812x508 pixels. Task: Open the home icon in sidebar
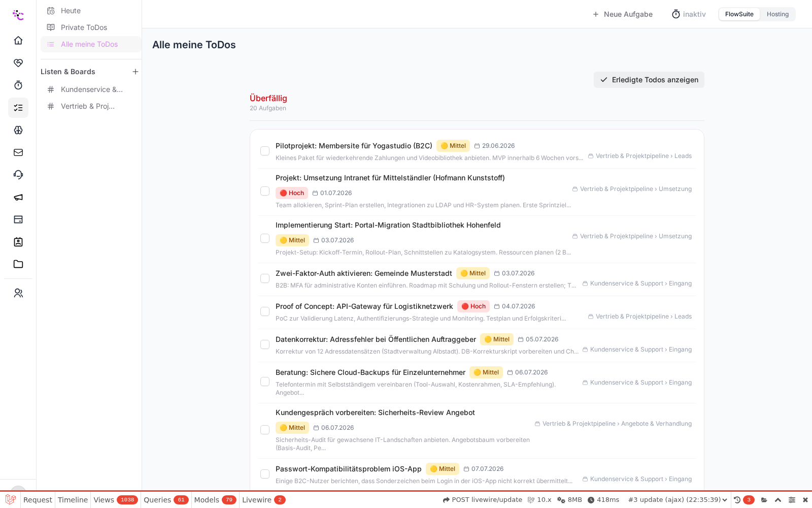[x=18, y=40]
